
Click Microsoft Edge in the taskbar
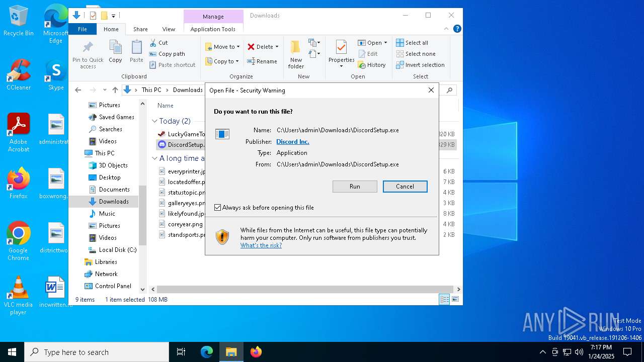click(207, 352)
